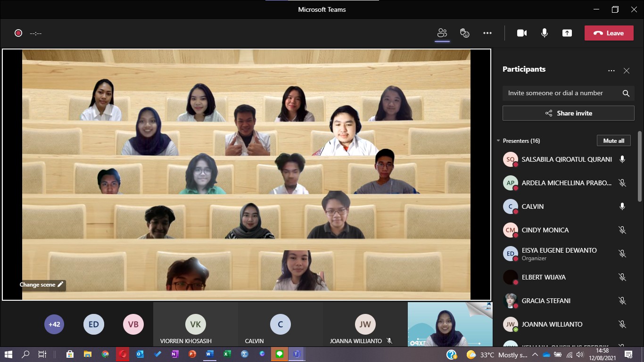Click the Invite someone or dial field
Image resolution: width=644 pixels, height=362 pixels.
[x=561, y=93]
